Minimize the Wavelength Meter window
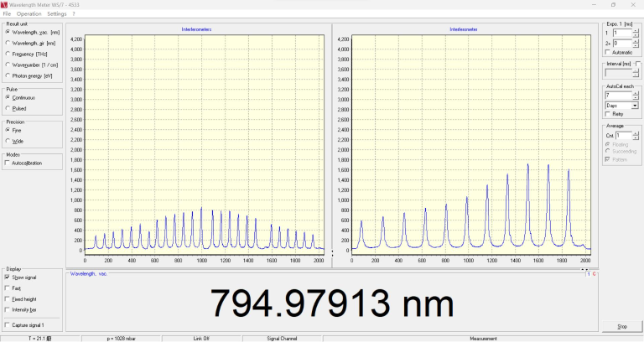This screenshot has height=342, width=644. [594, 4]
